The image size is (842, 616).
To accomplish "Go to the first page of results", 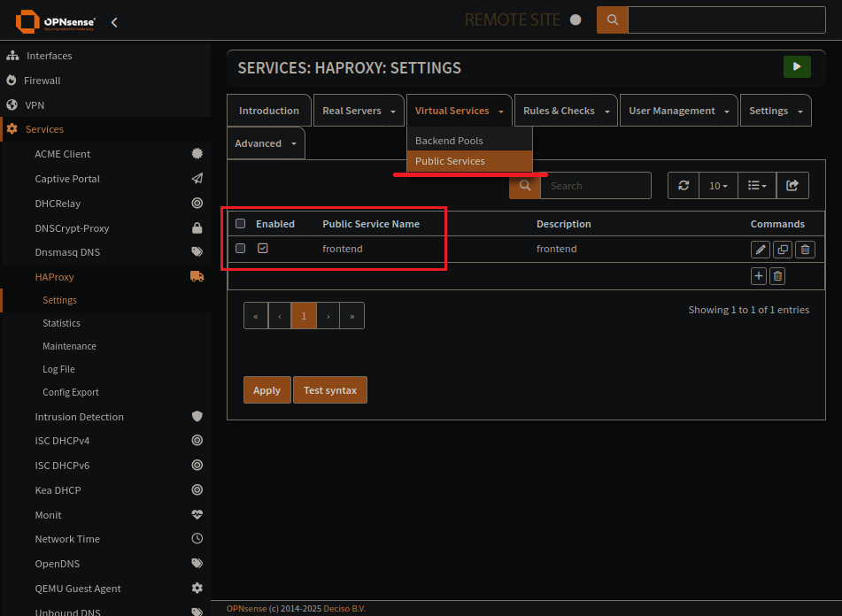I will pyautogui.click(x=256, y=315).
